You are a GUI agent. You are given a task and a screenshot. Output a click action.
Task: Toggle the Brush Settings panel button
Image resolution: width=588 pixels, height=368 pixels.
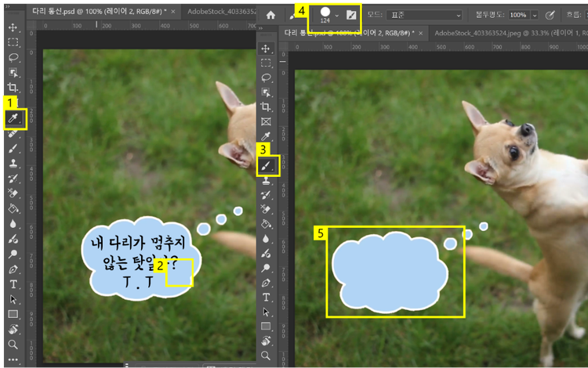click(x=351, y=15)
